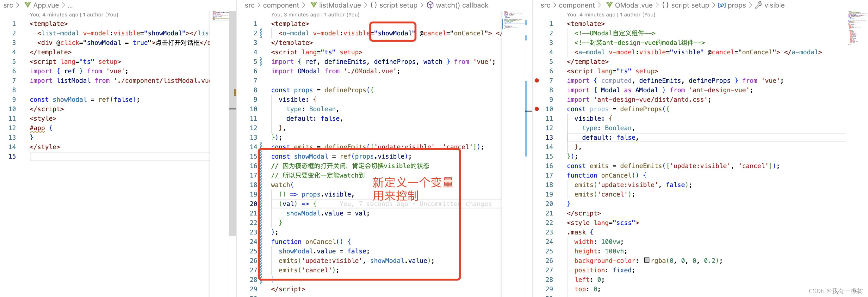Open the component breadcrumb dropdown in listModal pane

pos(281,5)
